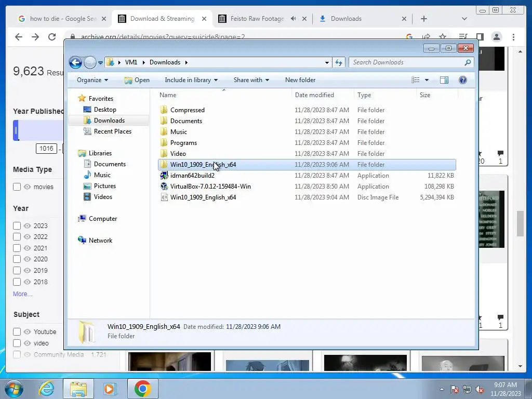Viewport: 532px width, 399px height.
Task: Switch to how to die Google Search tab
Action: 62,19
